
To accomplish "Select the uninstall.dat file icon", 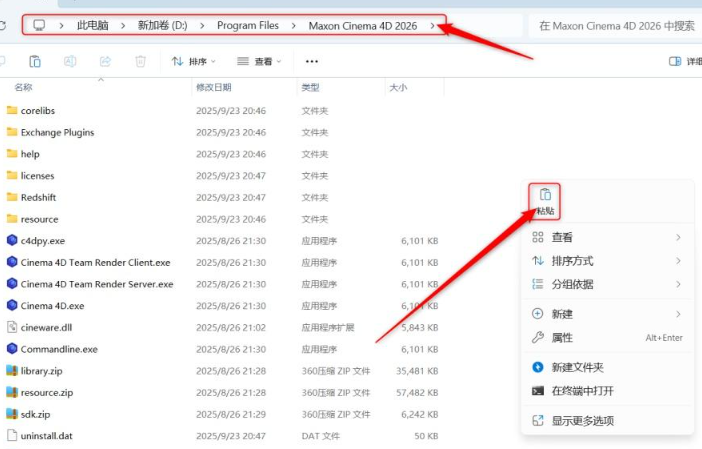I will click(x=12, y=436).
